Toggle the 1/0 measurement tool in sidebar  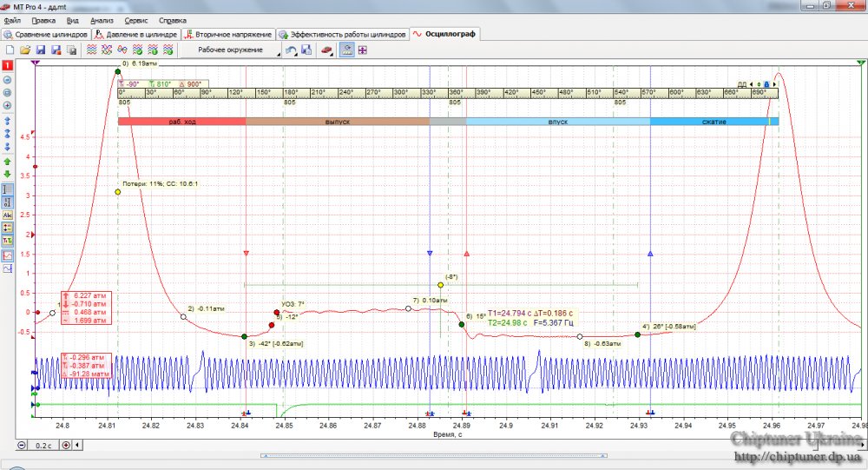8,202
